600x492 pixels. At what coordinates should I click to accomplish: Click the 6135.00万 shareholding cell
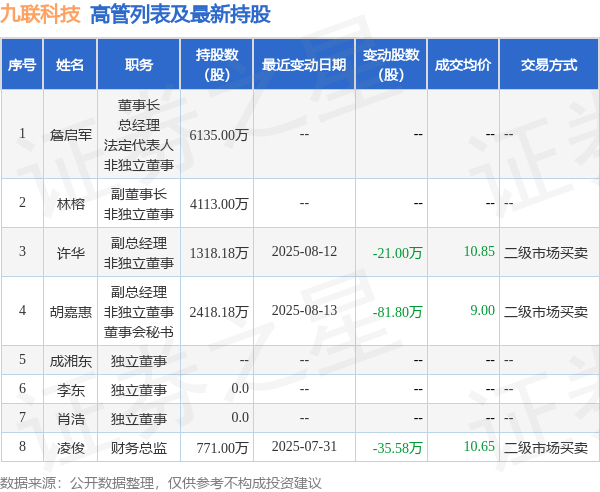pyautogui.click(x=219, y=135)
